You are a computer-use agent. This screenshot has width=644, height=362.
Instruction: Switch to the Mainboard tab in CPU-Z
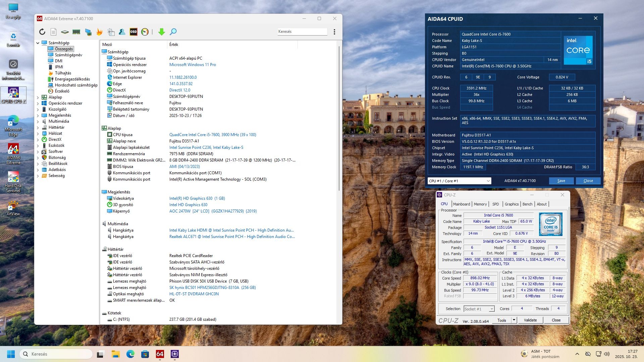462,204
